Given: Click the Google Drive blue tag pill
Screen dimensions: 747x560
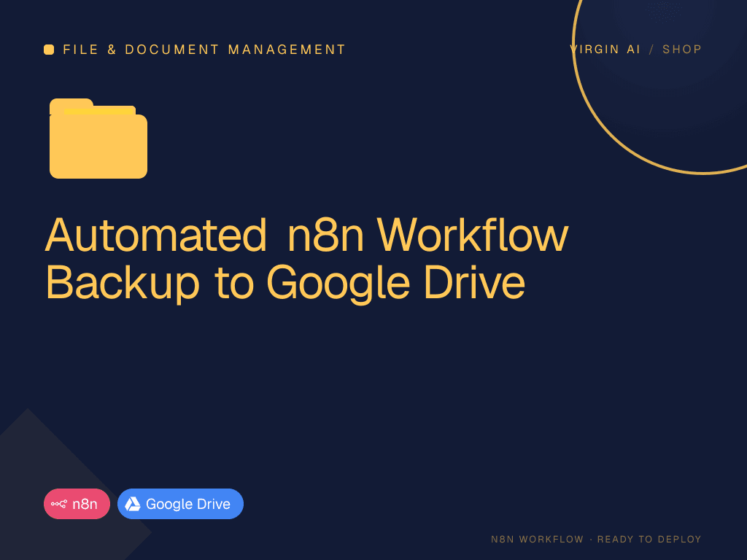Looking at the screenshot, I should pos(181,504).
